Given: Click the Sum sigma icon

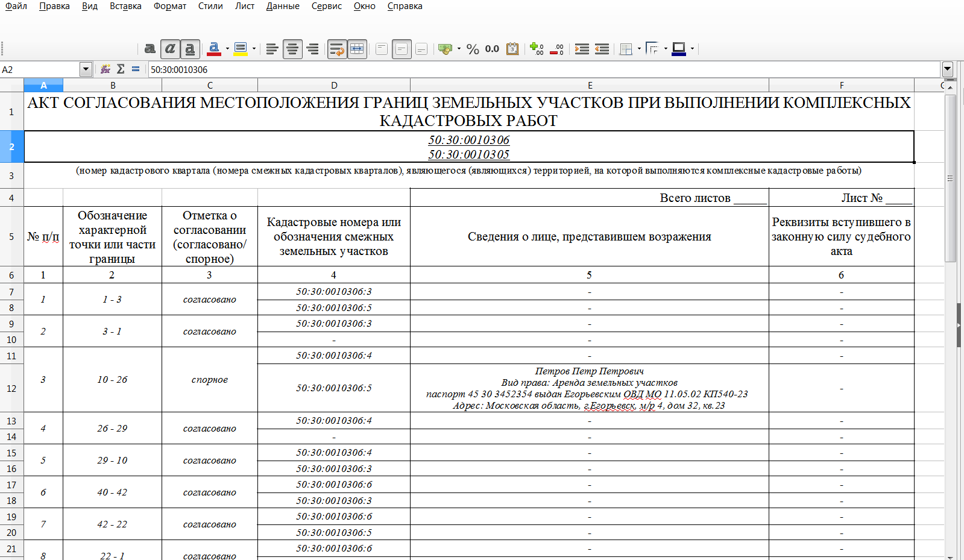Looking at the screenshot, I should coord(121,69).
